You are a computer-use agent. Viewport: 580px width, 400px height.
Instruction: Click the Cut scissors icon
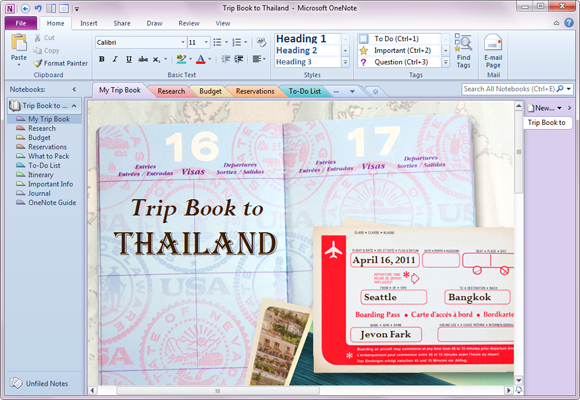pos(37,38)
